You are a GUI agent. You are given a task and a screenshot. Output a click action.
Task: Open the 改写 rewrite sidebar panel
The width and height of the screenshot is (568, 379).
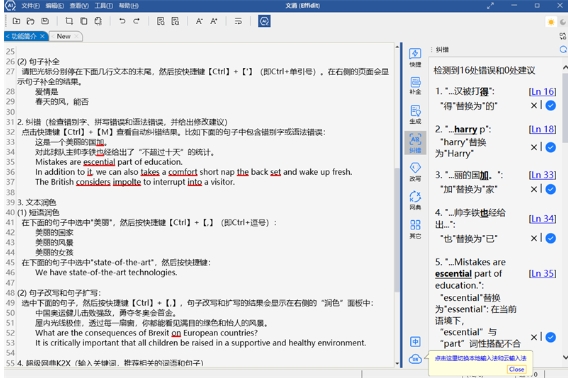(415, 171)
